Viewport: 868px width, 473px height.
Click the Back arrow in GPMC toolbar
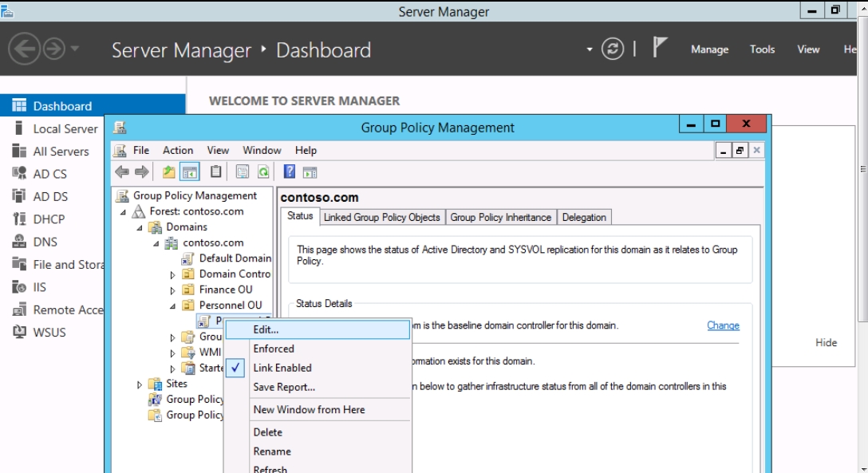coord(122,171)
